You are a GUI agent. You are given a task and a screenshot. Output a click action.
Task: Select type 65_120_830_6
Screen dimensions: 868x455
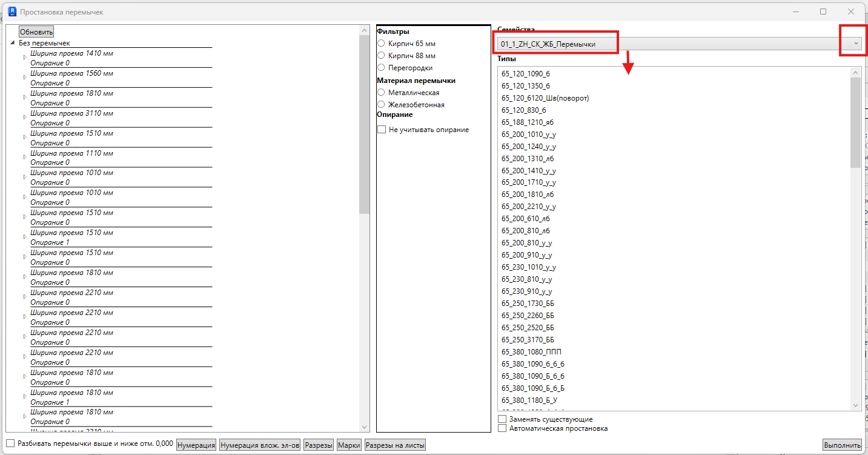pos(524,110)
